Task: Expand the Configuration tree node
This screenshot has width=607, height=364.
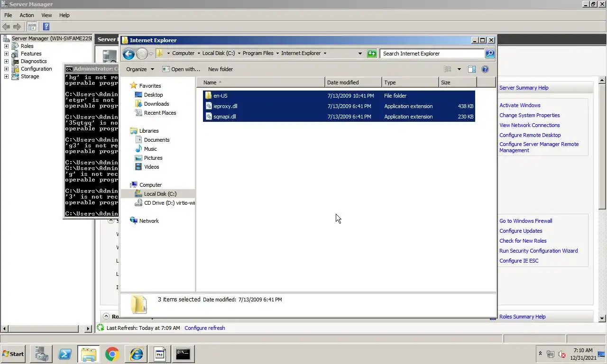Action: coord(6,69)
